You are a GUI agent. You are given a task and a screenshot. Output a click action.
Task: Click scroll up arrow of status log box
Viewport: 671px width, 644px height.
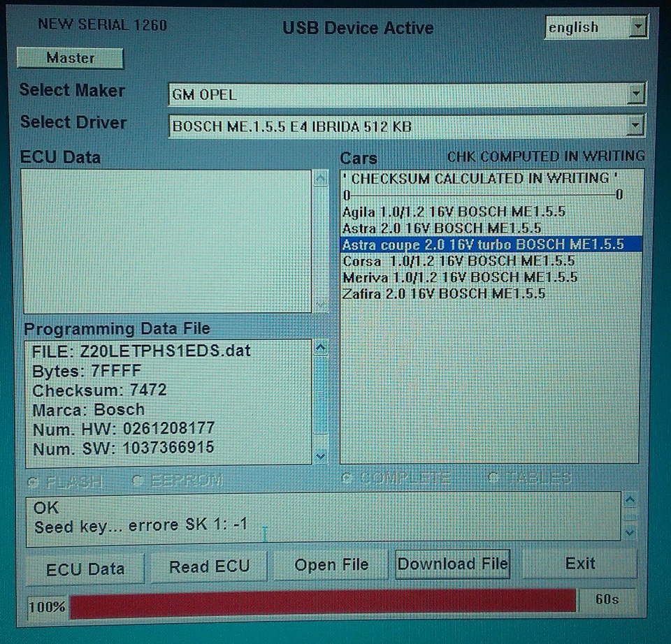point(630,500)
